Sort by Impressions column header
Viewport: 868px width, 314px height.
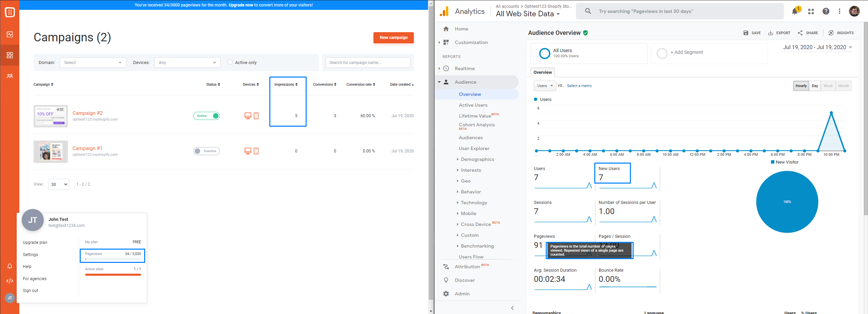point(286,84)
